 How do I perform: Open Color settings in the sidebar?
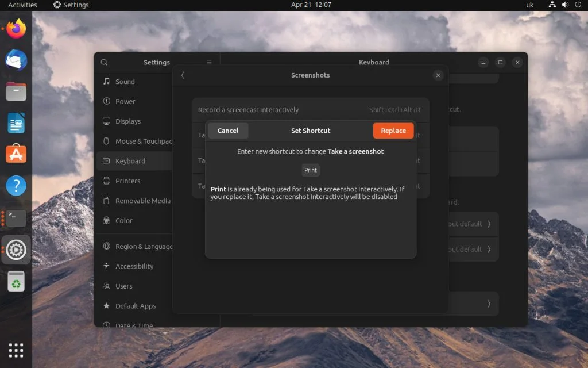[x=124, y=220]
